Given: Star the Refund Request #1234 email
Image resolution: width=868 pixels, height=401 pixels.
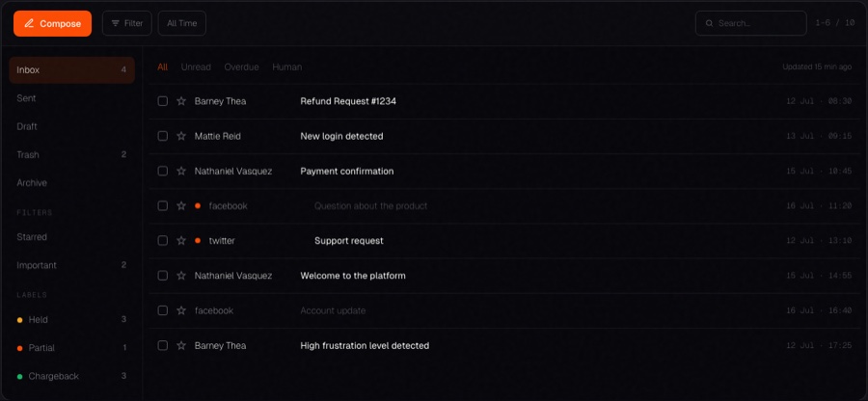Looking at the screenshot, I should click(x=181, y=101).
